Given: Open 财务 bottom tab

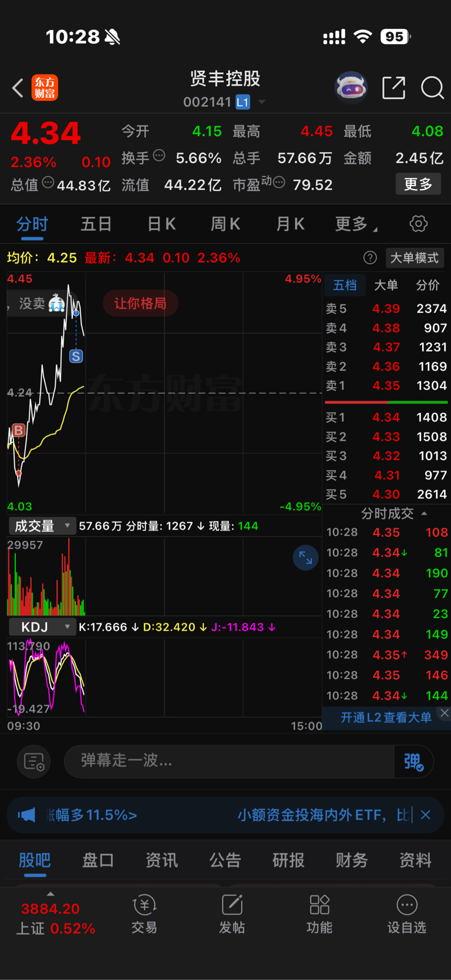Looking at the screenshot, I should [352, 860].
